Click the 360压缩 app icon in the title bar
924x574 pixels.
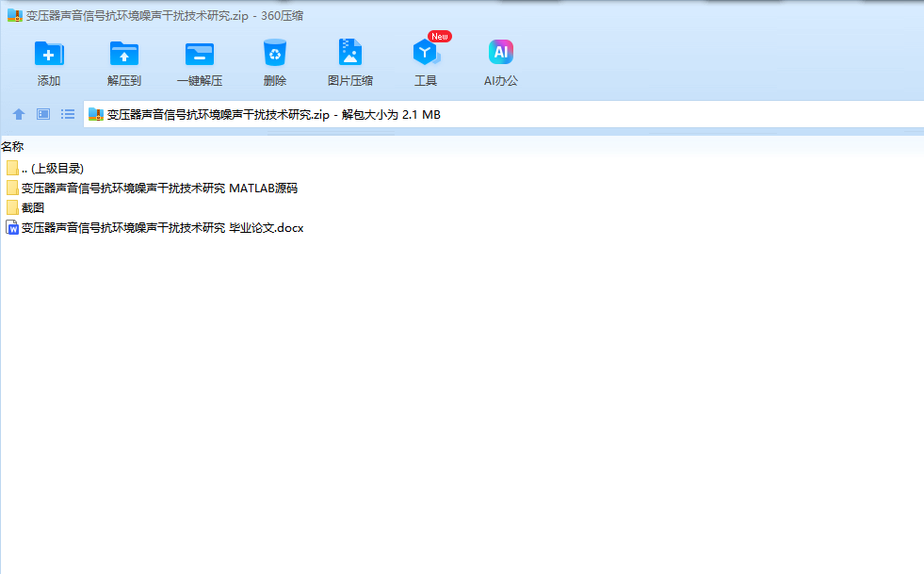[x=15, y=15]
